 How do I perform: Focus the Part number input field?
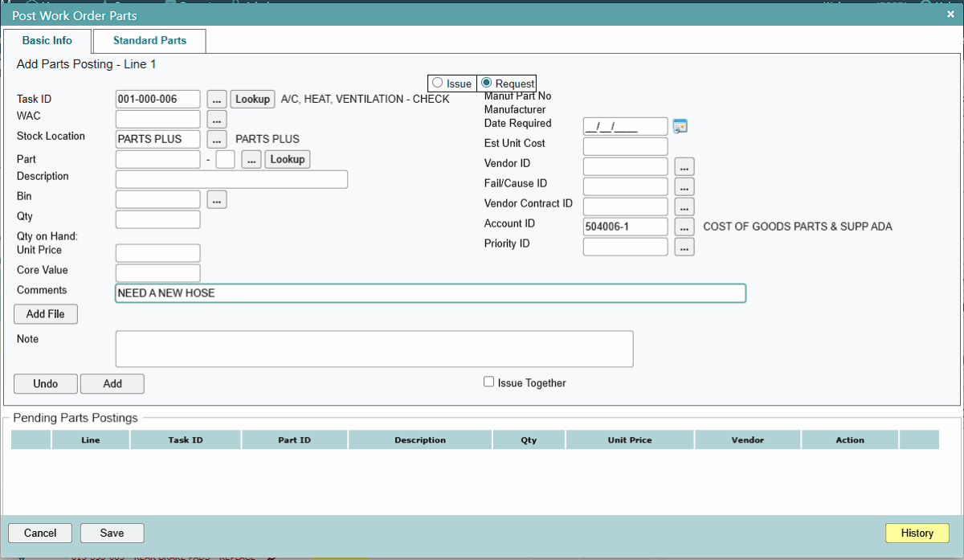(x=158, y=159)
